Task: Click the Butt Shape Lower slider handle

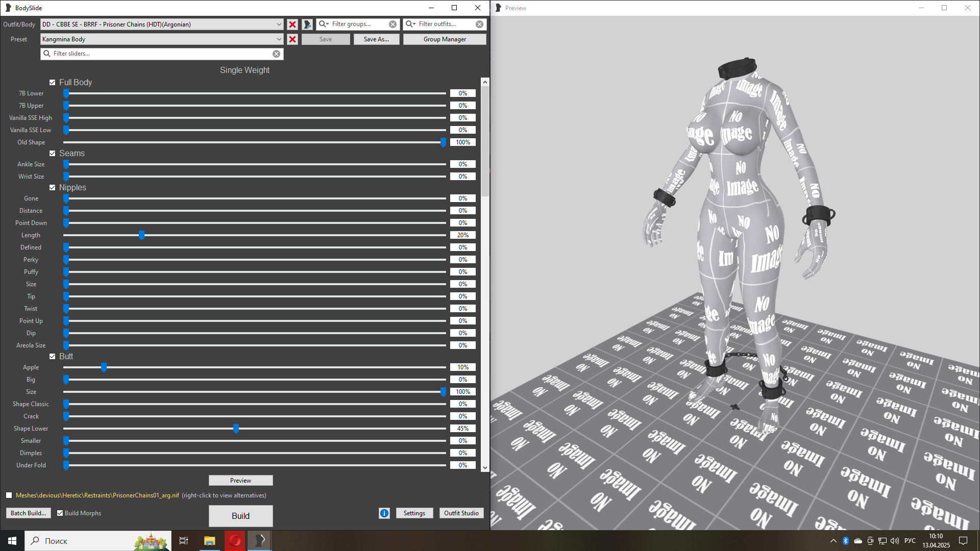Action: (x=236, y=429)
